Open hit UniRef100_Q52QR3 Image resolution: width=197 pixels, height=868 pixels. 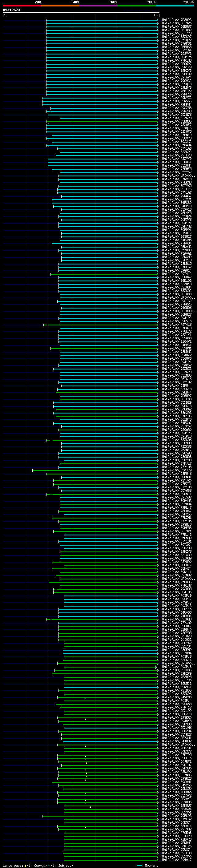tap(176, 20)
